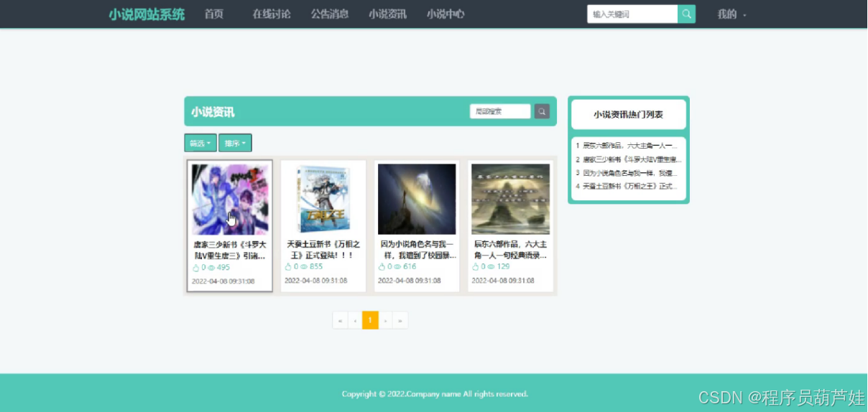Select 小说资讯 in the navbar
This screenshot has width=868, height=412.
[387, 14]
